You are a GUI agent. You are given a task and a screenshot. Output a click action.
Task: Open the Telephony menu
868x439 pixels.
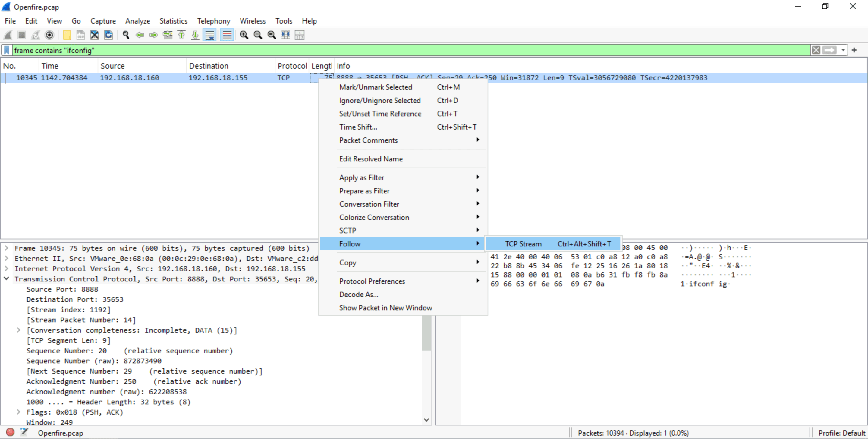coord(214,21)
